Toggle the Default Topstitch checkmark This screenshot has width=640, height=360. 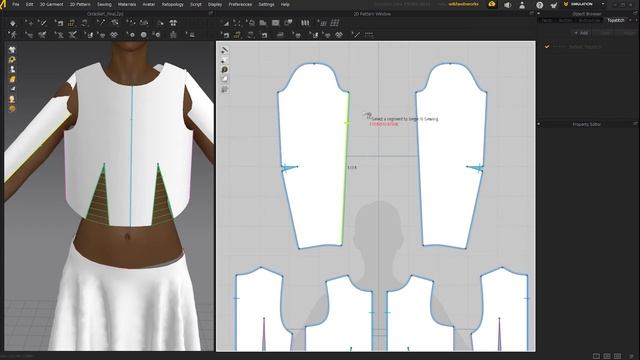[x=547, y=47]
